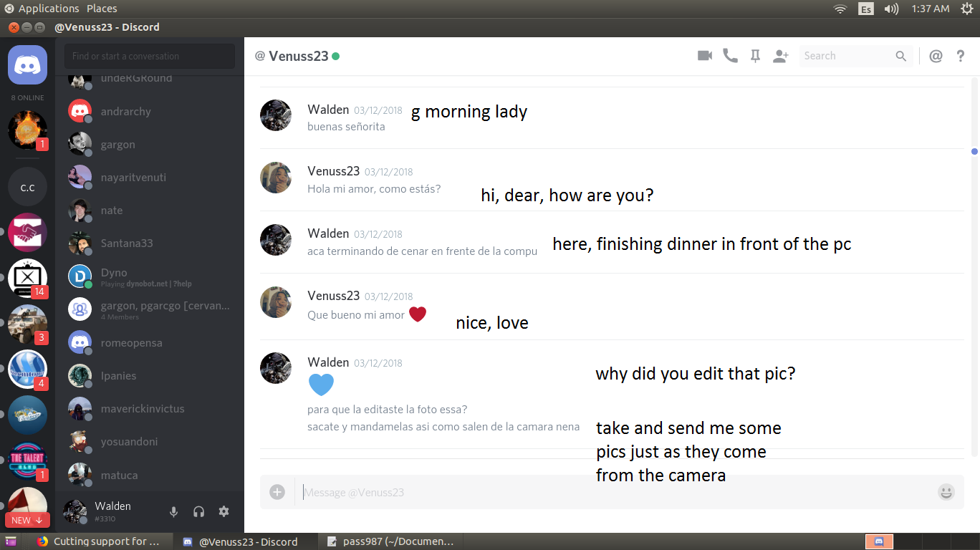Click the search magnifier icon
980x550 pixels.
(901, 56)
